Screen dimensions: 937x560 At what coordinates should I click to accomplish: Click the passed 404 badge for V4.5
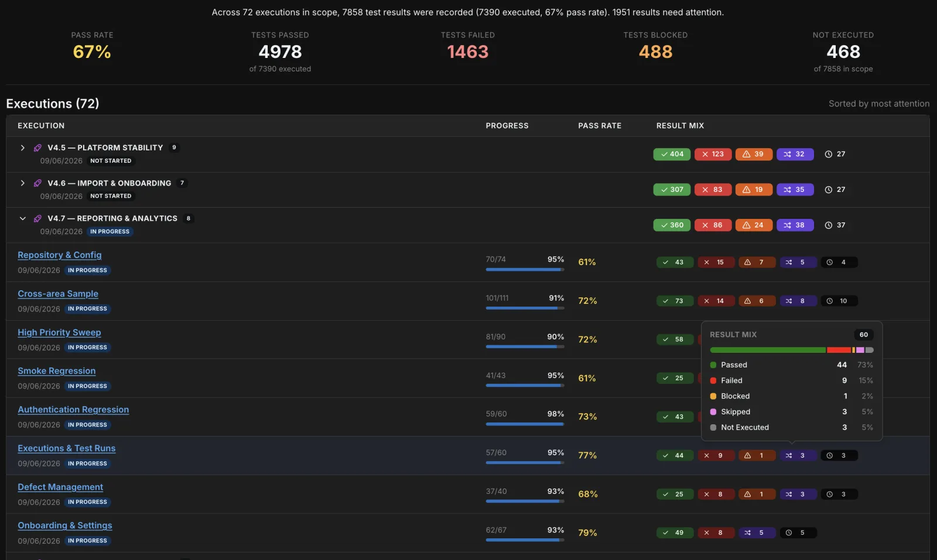coord(672,154)
